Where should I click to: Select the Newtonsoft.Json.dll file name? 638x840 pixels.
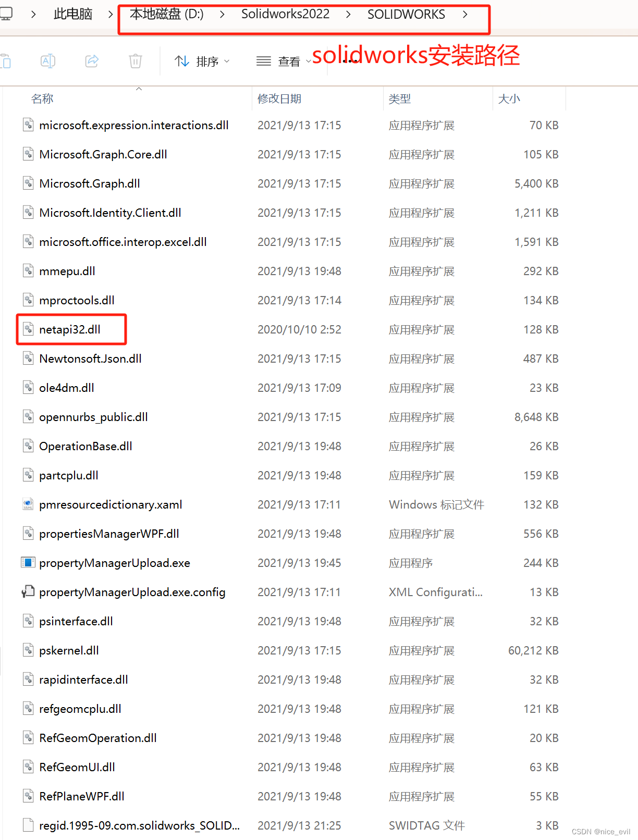[x=90, y=359]
